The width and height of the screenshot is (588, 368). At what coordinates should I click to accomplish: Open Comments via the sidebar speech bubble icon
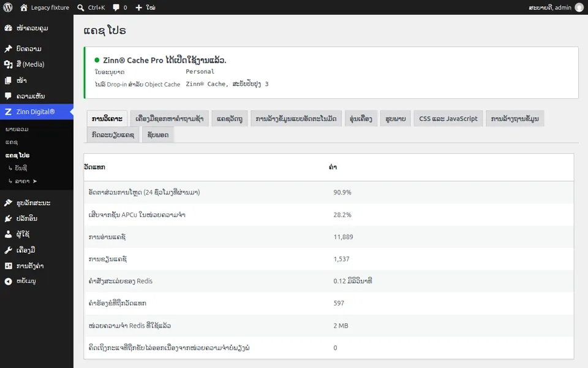coord(8,96)
